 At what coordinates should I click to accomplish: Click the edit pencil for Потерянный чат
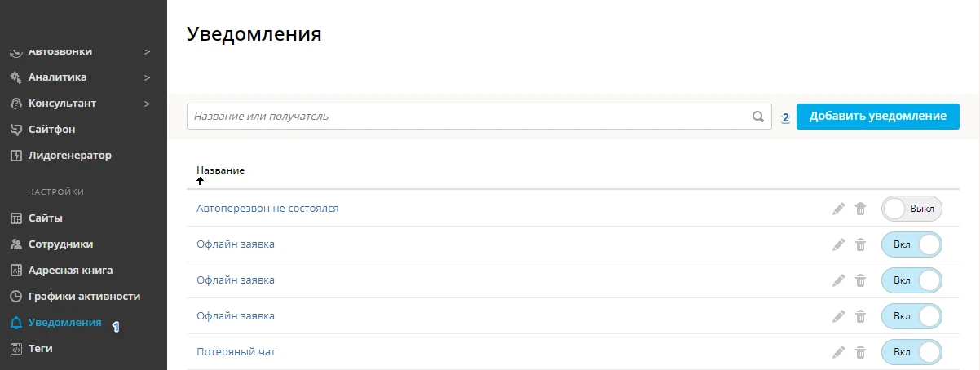839,352
